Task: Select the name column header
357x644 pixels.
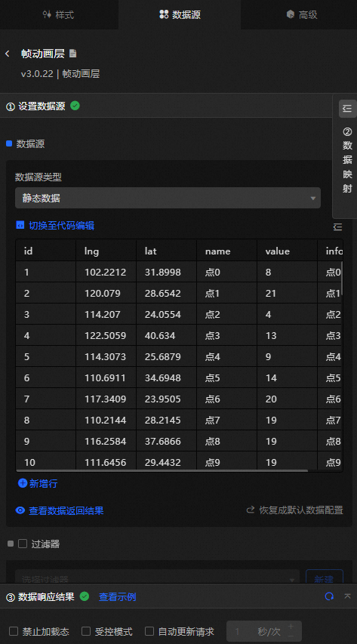Action: point(226,251)
